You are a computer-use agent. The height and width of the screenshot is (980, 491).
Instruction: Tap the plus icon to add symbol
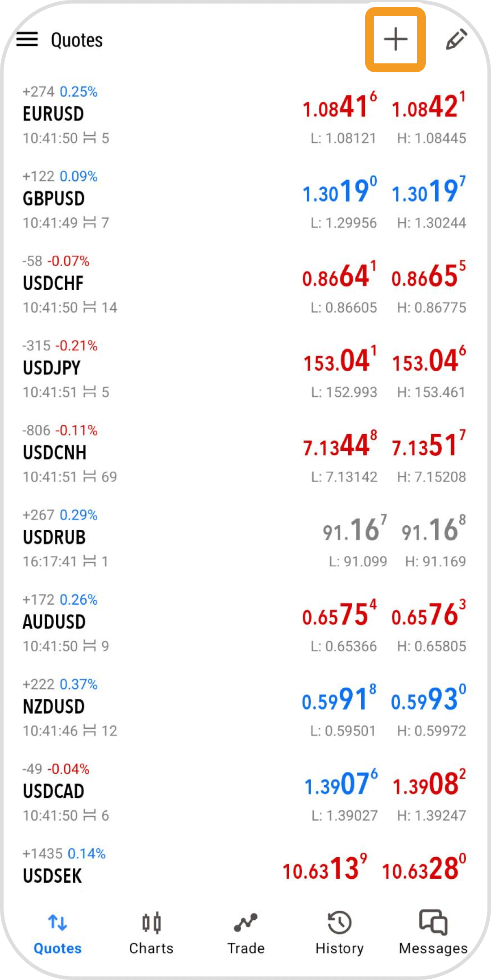coord(395,40)
